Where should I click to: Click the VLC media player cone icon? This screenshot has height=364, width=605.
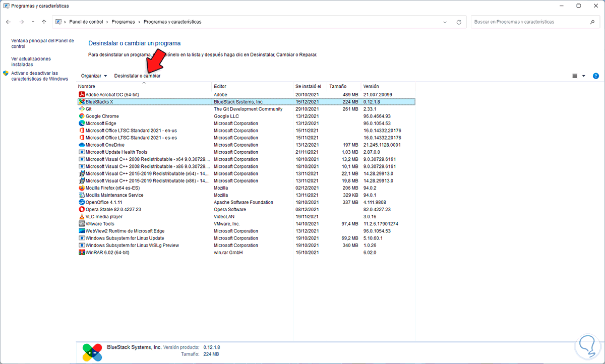tap(82, 217)
